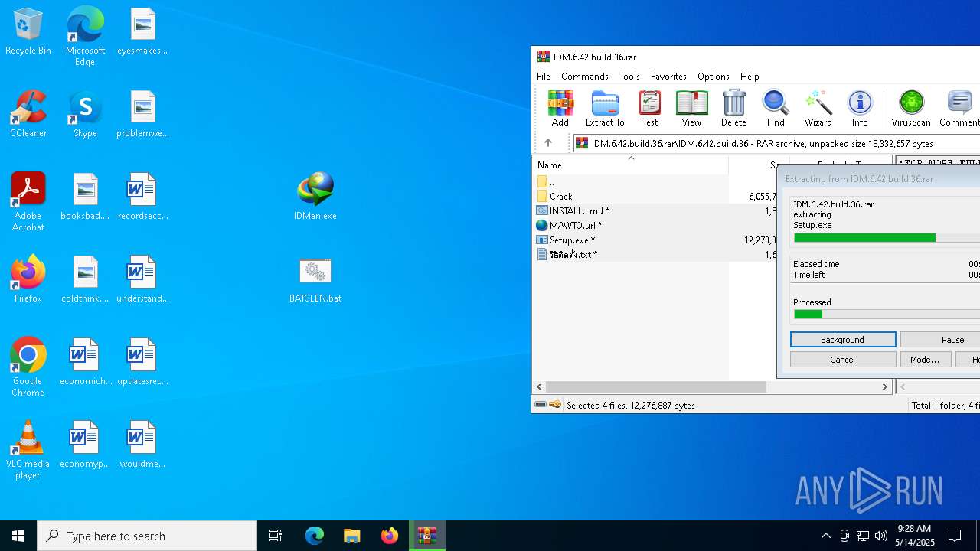Open Recycle Bin desktop icon
The width and height of the screenshot is (980, 551).
click(28, 31)
